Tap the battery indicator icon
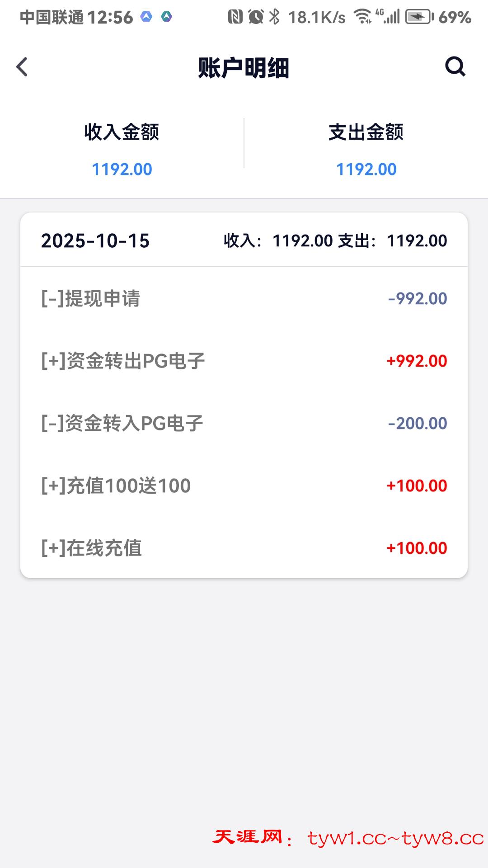The image size is (488, 868). 418,17
